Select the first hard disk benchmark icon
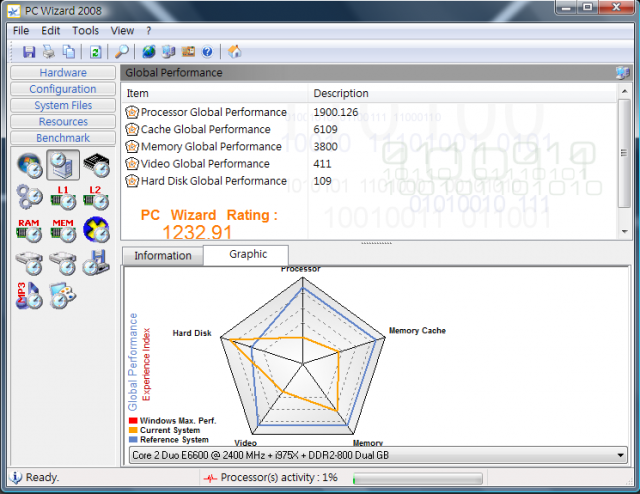 29,264
